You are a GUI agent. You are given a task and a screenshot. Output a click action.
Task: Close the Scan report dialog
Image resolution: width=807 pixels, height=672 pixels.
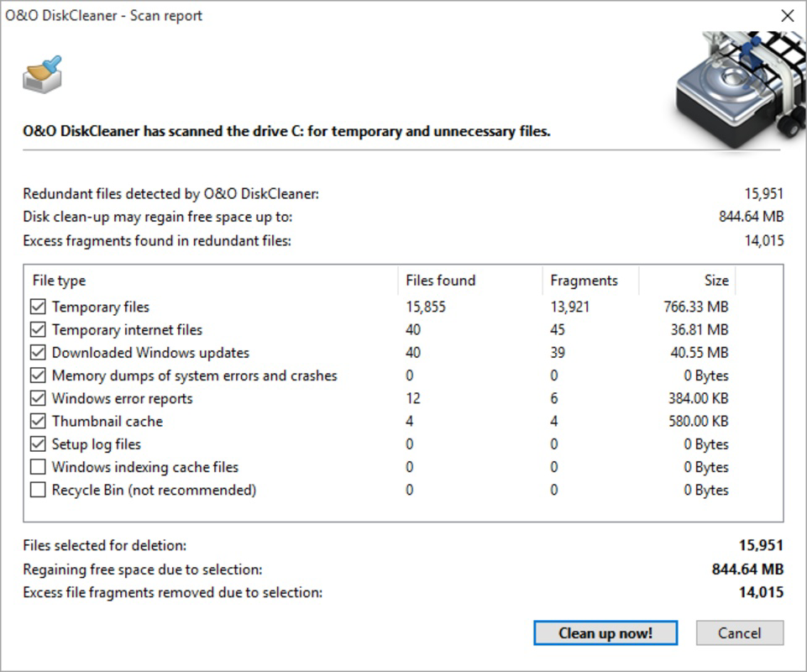point(788,16)
